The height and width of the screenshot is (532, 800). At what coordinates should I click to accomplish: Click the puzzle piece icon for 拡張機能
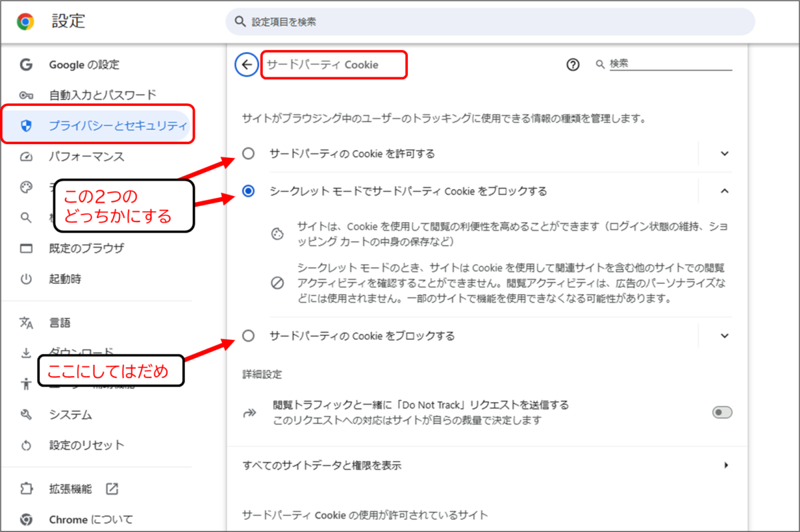(x=26, y=489)
